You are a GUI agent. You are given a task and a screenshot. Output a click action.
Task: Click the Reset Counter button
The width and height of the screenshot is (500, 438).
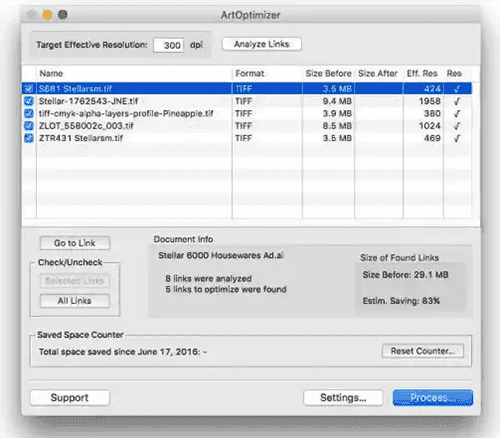pyautogui.click(x=423, y=351)
